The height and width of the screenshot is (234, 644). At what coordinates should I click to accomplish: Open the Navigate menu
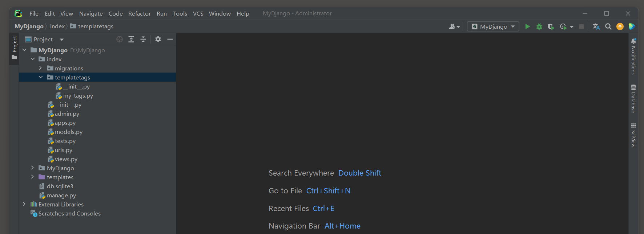click(x=91, y=13)
